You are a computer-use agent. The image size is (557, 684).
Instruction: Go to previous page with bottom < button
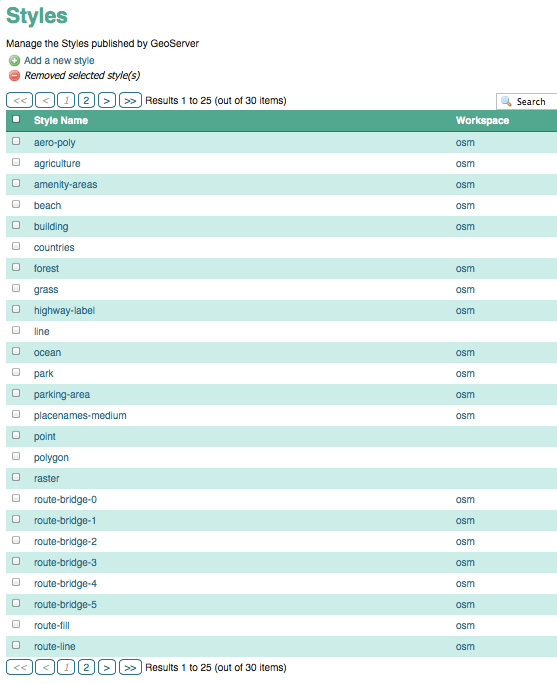(x=45, y=667)
